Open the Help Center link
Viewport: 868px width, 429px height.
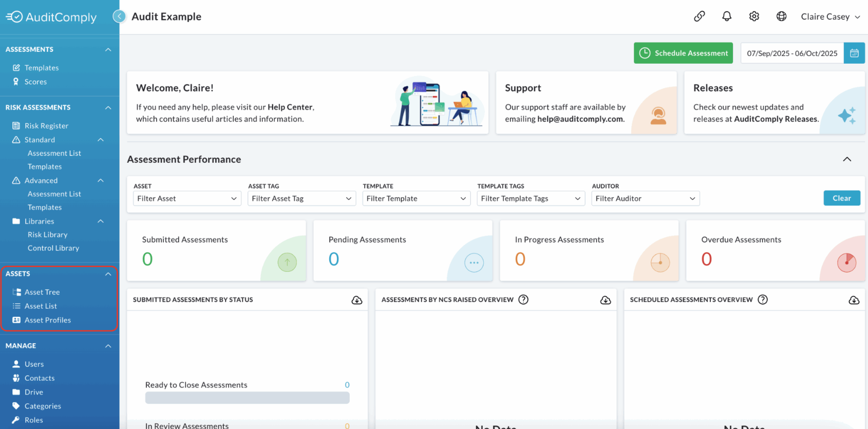point(290,107)
